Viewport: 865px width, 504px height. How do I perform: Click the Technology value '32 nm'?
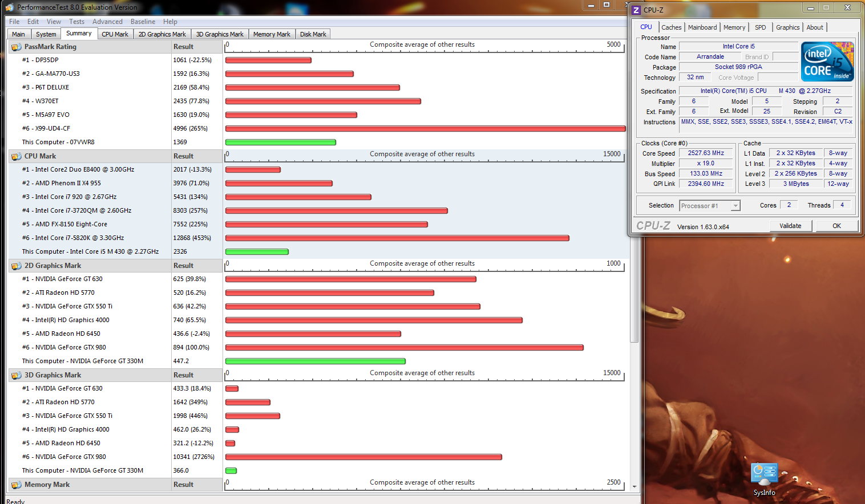[x=695, y=77]
